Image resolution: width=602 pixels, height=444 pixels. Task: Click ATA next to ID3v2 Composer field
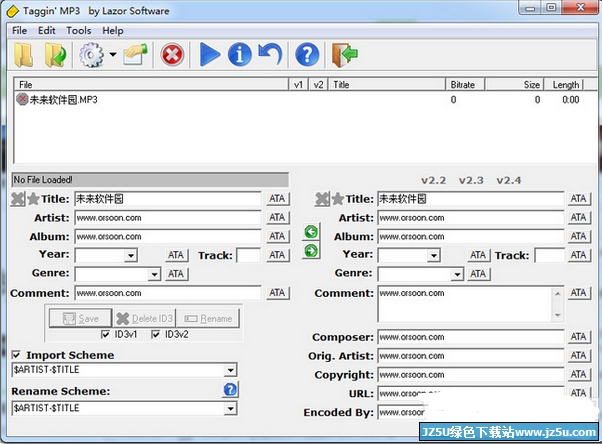pos(579,337)
